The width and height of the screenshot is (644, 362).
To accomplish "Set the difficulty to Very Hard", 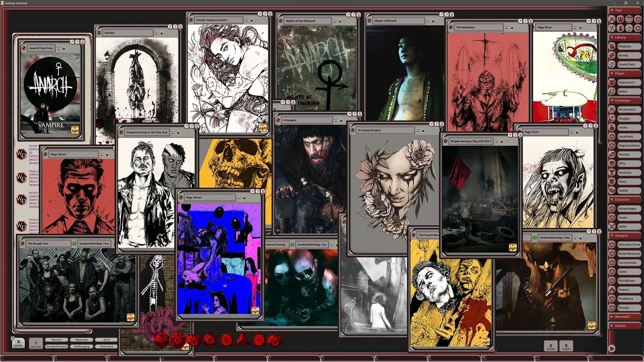I will point(106,347).
